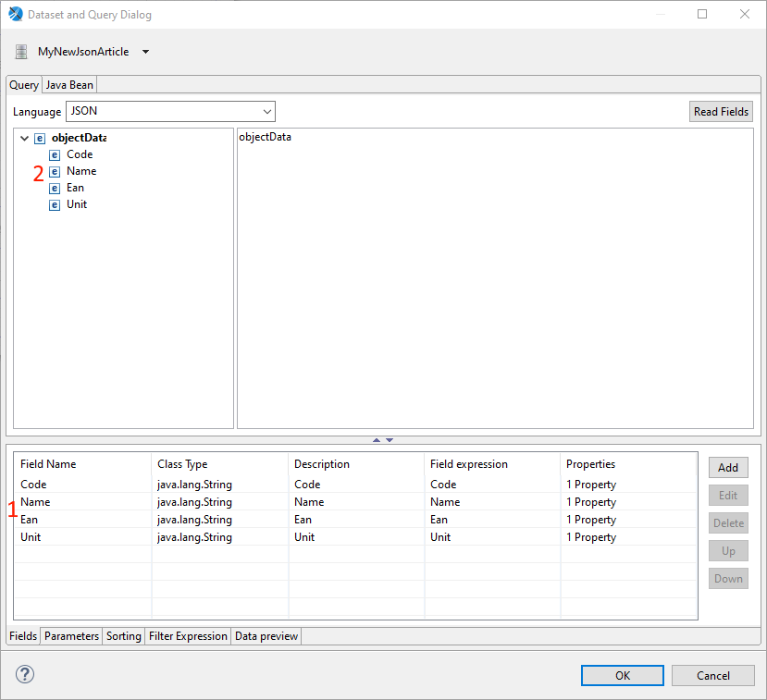Viewport: 767px width, 700px height.
Task: Switch to the Java Bean tab
Action: click(69, 85)
